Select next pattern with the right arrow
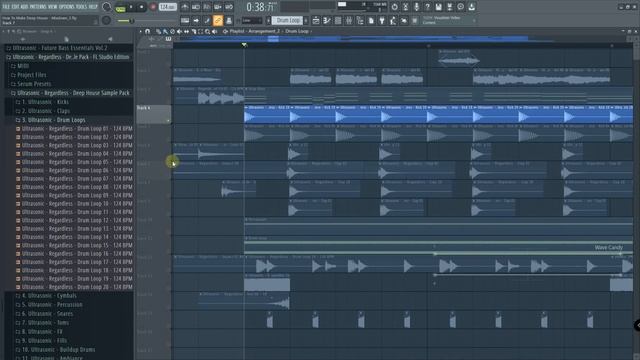The image size is (640, 360). pos(306,20)
